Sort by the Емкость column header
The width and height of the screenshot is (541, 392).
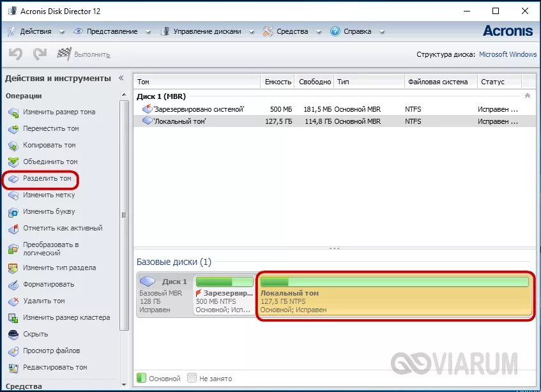pyautogui.click(x=277, y=82)
